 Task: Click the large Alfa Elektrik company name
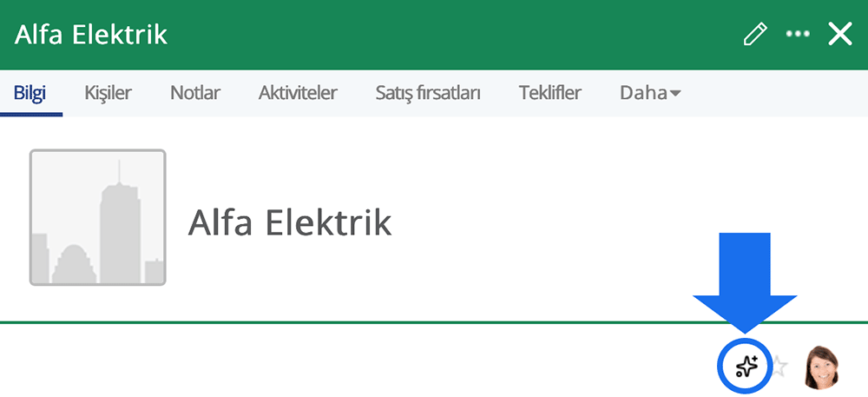(290, 223)
